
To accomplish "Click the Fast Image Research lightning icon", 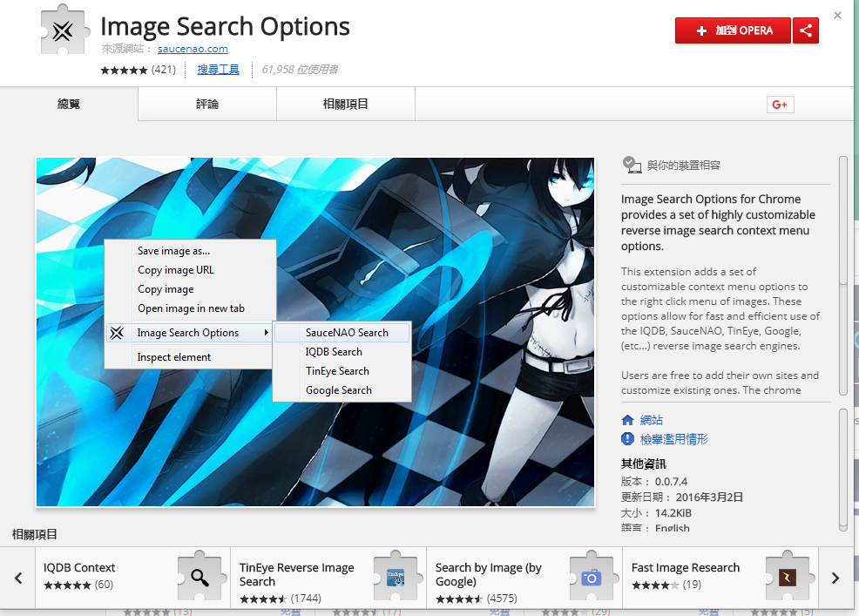I will click(788, 577).
